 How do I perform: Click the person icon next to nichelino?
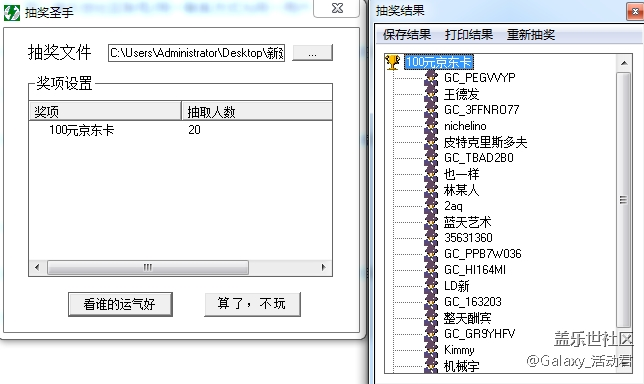(x=431, y=126)
